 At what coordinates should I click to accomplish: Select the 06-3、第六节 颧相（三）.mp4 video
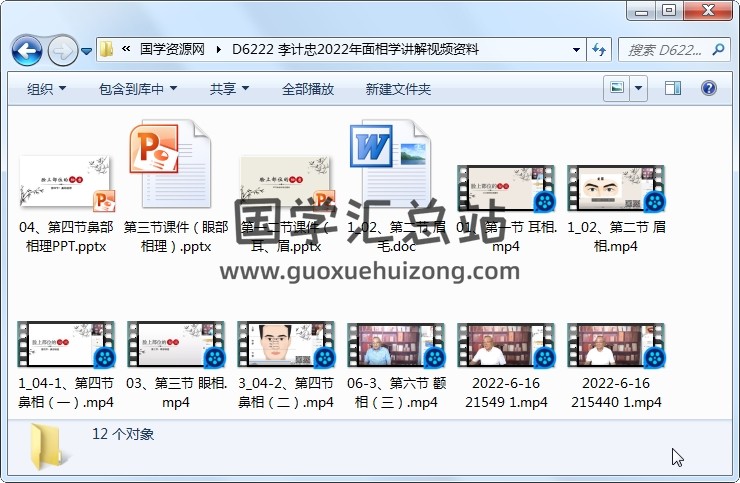(396, 346)
